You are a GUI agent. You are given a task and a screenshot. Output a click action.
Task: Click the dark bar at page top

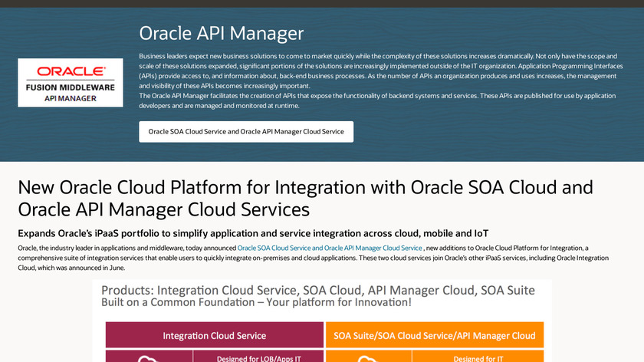322,3
